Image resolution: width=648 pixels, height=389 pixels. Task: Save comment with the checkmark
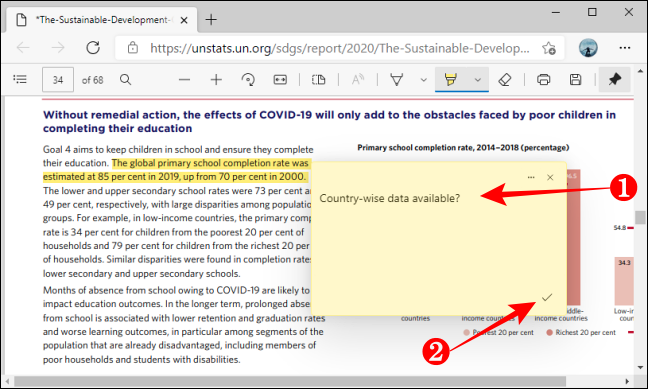coord(547,297)
